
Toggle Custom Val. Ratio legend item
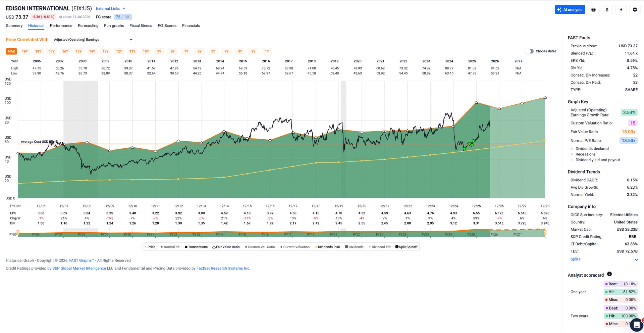[x=260, y=247]
